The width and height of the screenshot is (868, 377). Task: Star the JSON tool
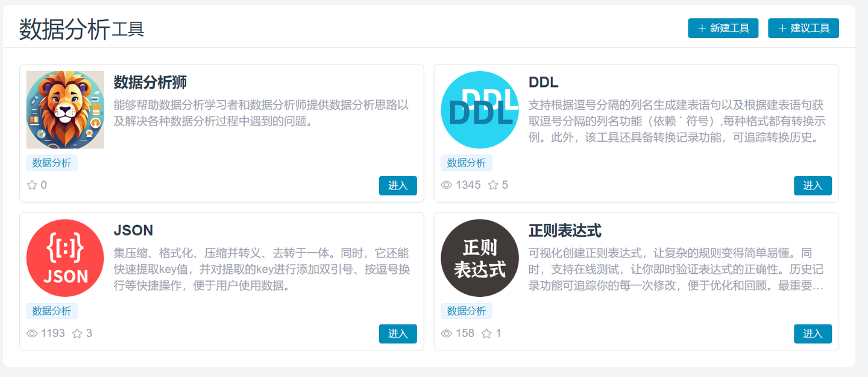pos(77,334)
